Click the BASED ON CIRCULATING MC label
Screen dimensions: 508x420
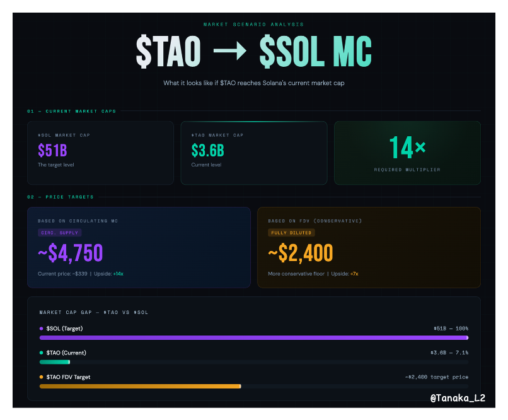[x=78, y=221]
